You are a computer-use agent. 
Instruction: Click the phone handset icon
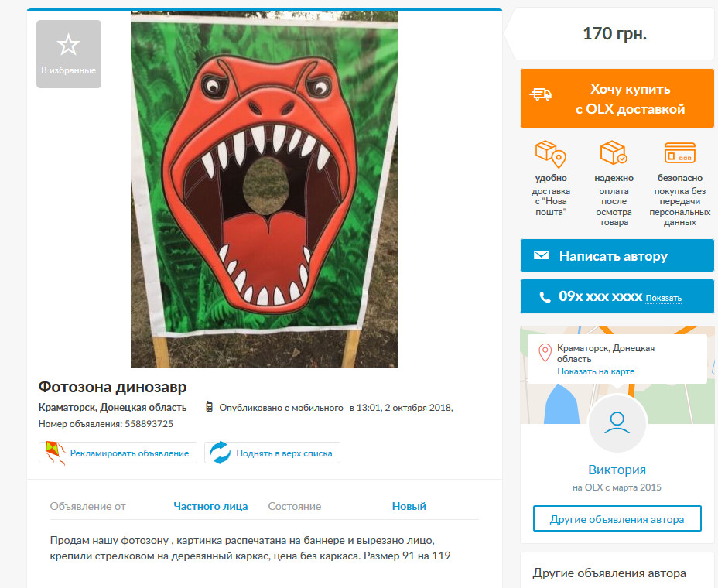click(x=545, y=297)
